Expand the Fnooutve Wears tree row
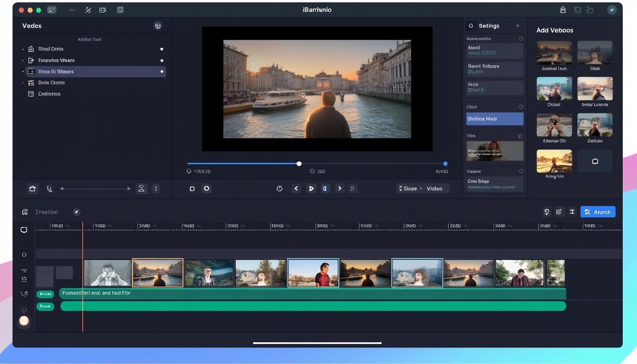This screenshot has height=364, width=637. pyautogui.click(x=23, y=61)
